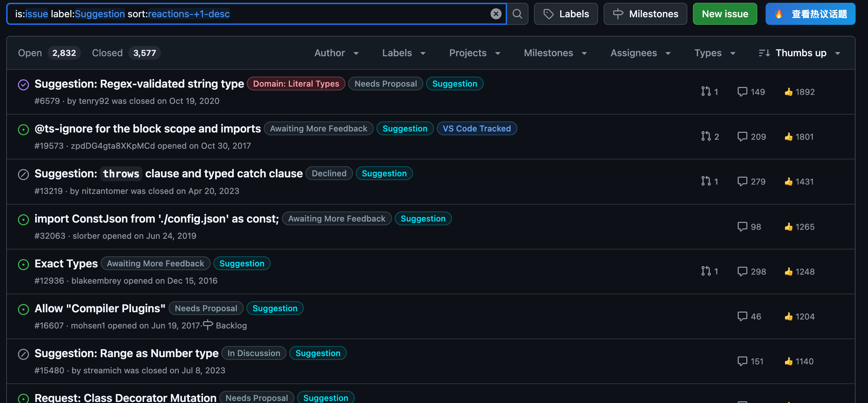Open Thumbs up sort dropdown

(x=800, y=53)
